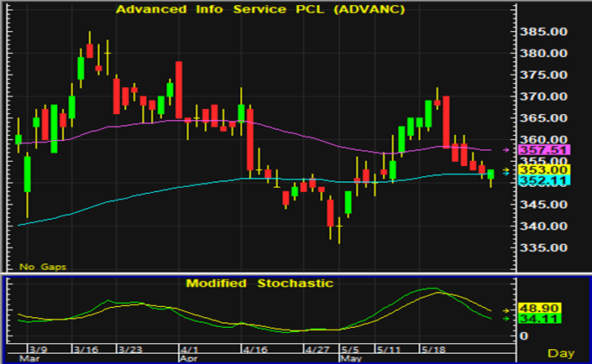Click the magenta 357.51 moving average value label
Viewport: 592px width, 364px height.
click(544, 150)
